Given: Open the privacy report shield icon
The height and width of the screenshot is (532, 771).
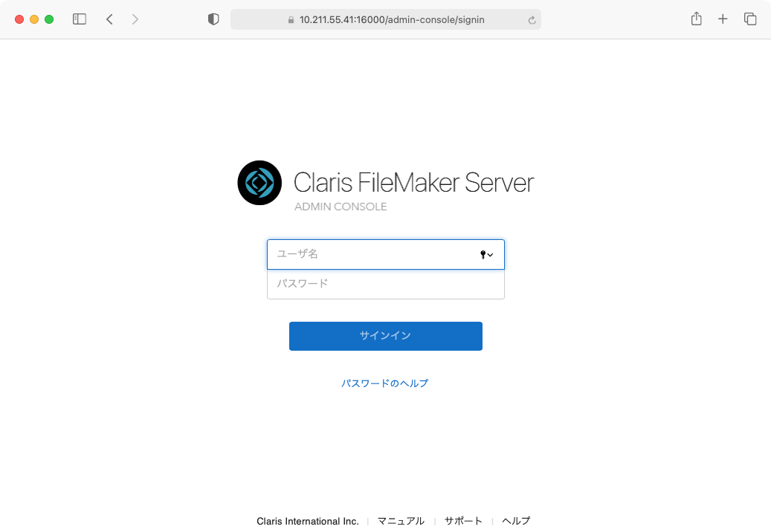Looking at the screenshot, I should pos(213,19).
